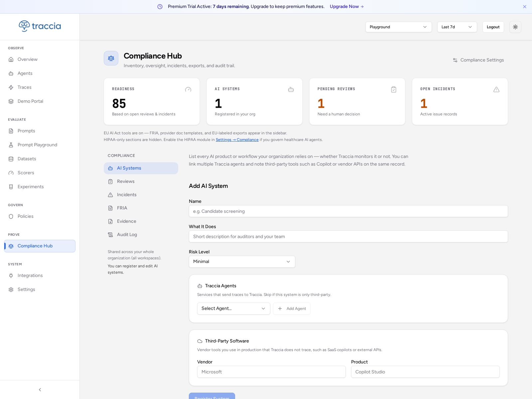This screenshot has height=399, width=532.
Task: Switch to the Incidents compliance tab
Action: coord(141,195)
